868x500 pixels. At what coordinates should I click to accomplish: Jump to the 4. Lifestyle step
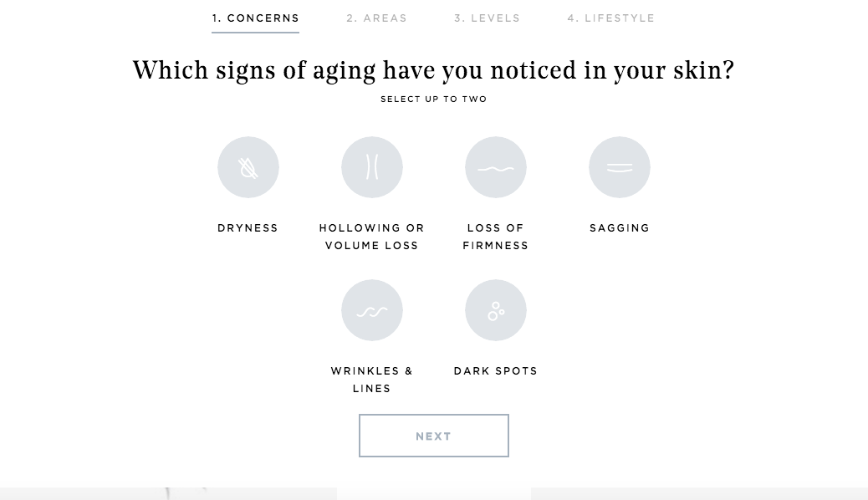coord(611,18)
